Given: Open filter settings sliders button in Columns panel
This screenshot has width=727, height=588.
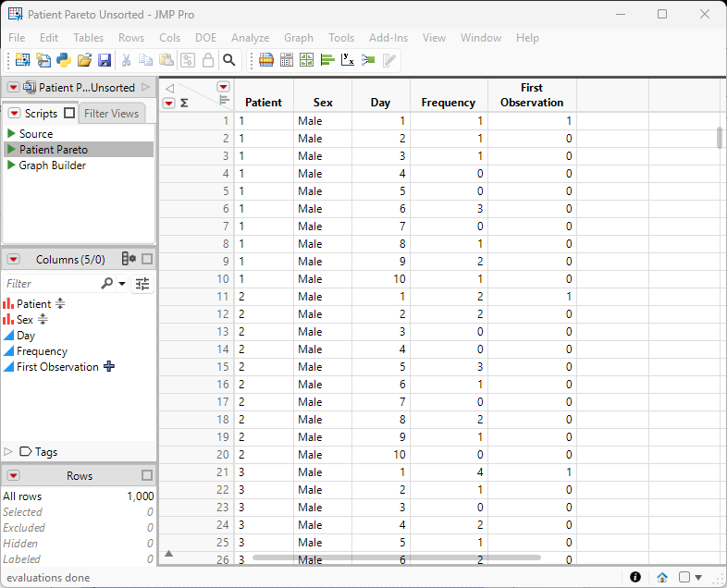Looking at the screenshot, I should [142, 284].
